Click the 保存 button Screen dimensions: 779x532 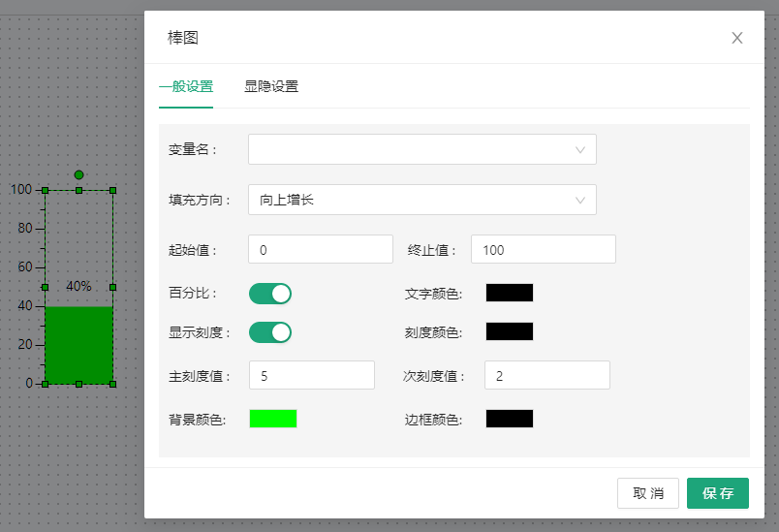pyautogui.click(x=717, y=493)
